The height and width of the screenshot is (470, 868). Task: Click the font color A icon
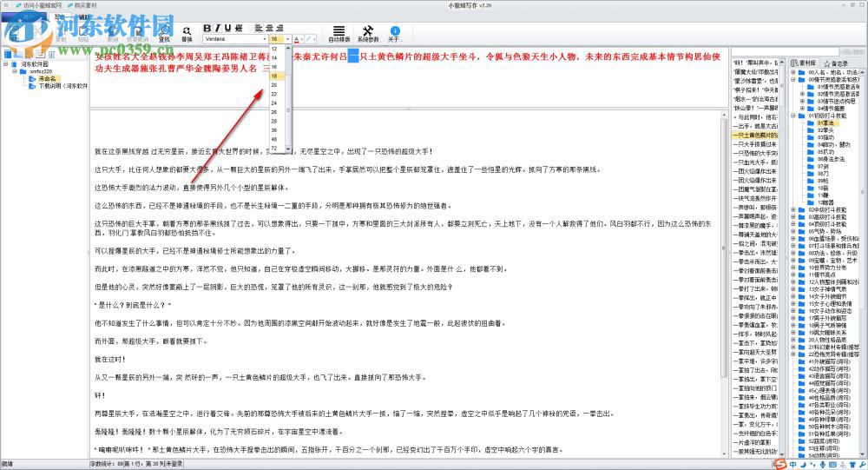point(297,39)
